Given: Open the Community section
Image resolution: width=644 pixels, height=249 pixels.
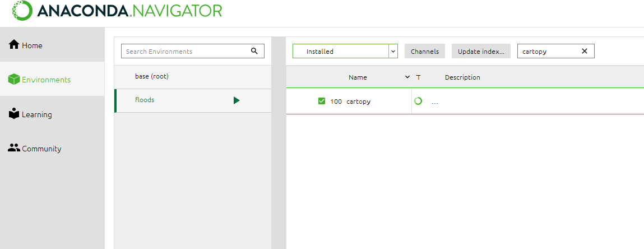Looking at the screenshot, I should (52, 148).
